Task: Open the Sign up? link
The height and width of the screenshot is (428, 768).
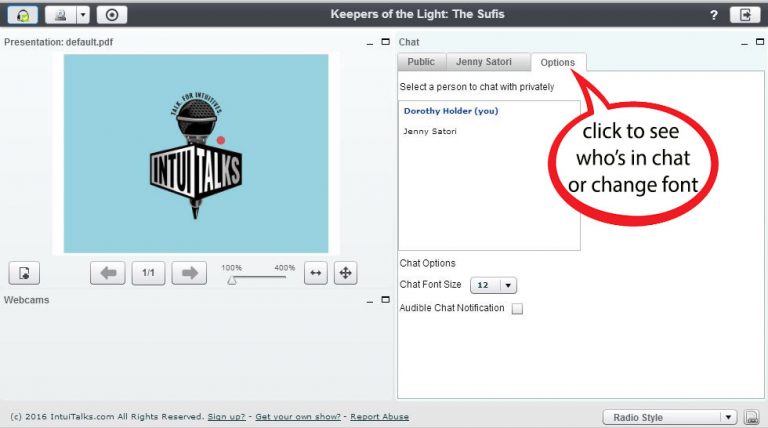Action: (x=226, y=417)
